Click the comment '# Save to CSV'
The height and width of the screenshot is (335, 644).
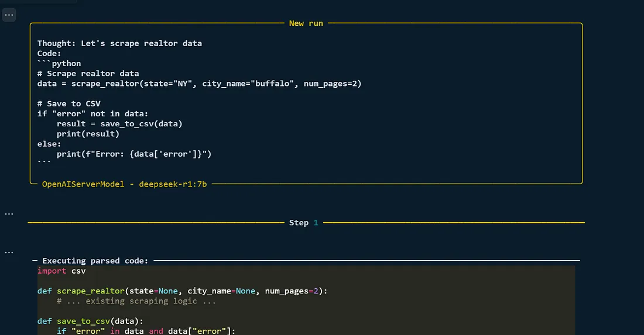pos(69,103)
